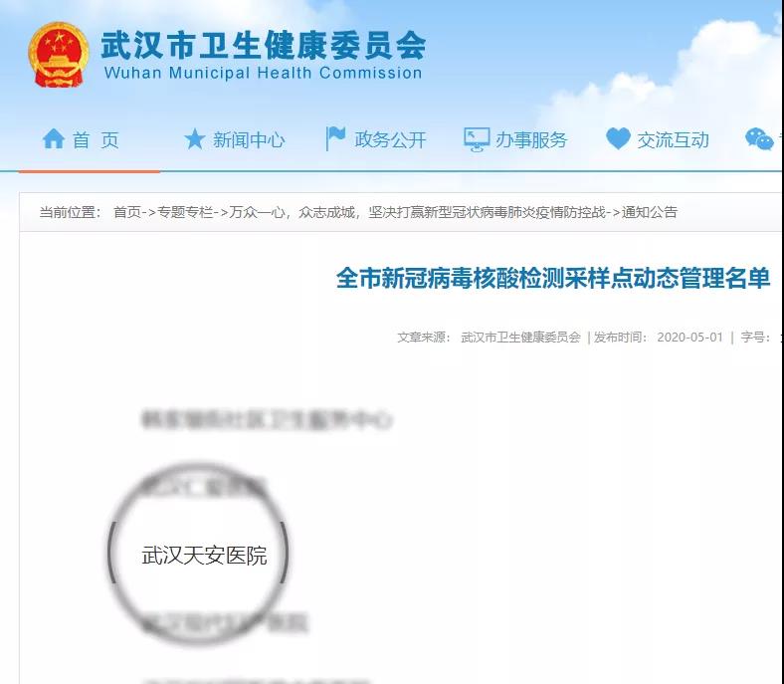Click the highlighted 武汉天安医院 entry
The image size is (784, 684).
(x=204, y=556)
